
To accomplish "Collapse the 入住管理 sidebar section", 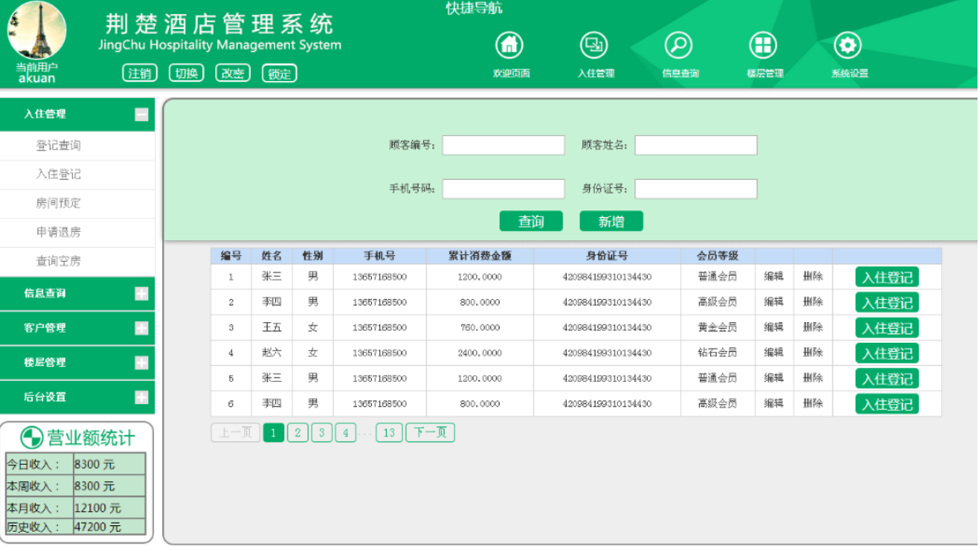I will (x=142, y=115).
